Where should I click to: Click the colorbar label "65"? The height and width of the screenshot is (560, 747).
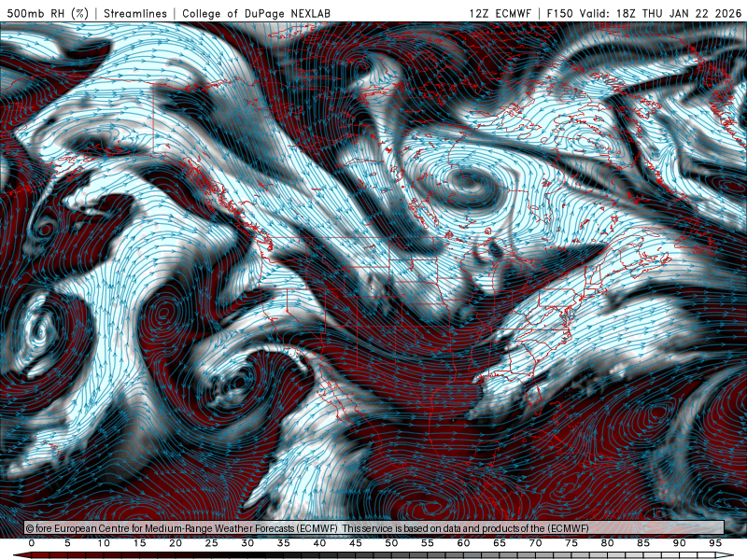[x=500, y=543]
